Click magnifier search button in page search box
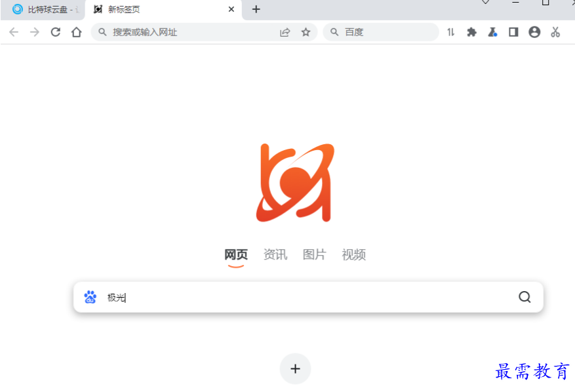The image size is (575, 392). click(525, 297)
